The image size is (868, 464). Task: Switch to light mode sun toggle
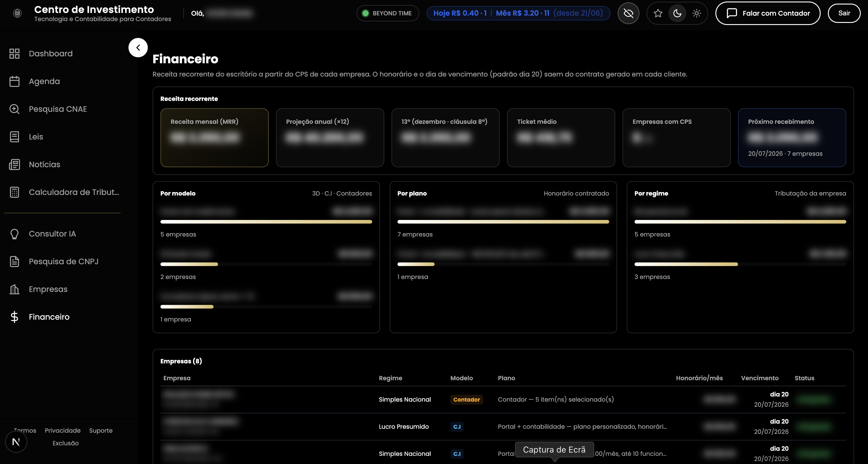click(x=696, y=13)
